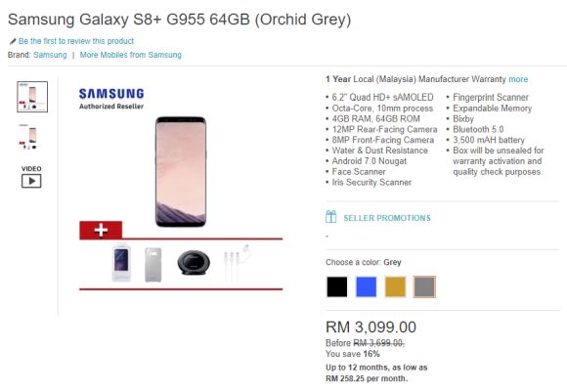Screen dimensions: 567x392
Task: Expand warranty details via 'more' link
Action: coord(518,79)
